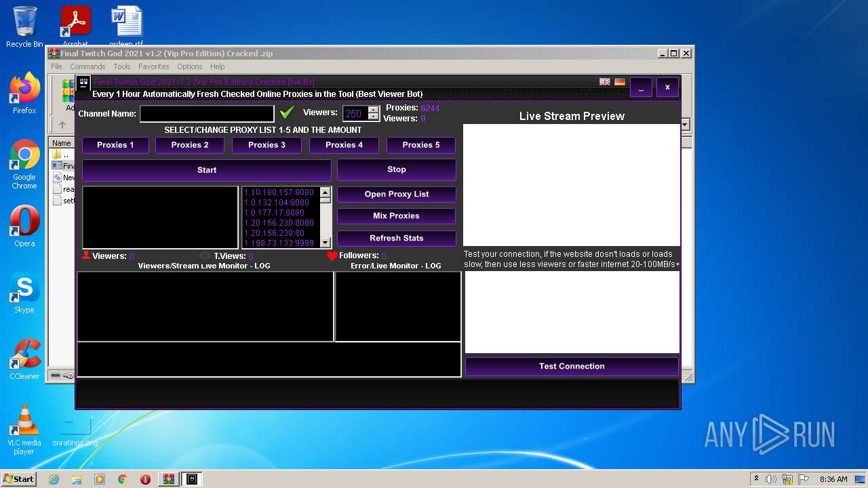Open the Acrobat Reader desktop icon
Viewport: 868px width, 488px height.
point(75,26)
